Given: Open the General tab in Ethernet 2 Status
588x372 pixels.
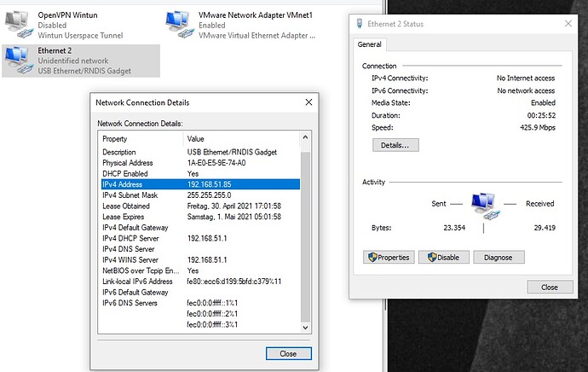Looking at the screenshot, I should click(x=369, y=44).
